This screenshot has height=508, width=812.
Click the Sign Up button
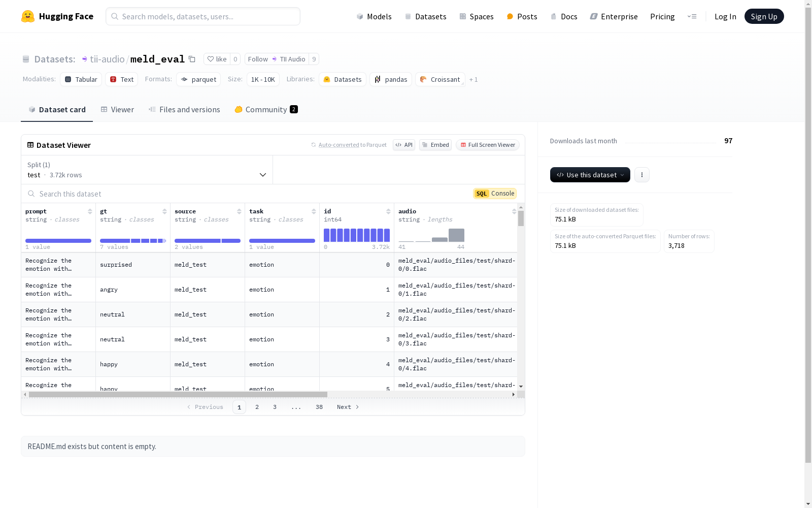764,16
